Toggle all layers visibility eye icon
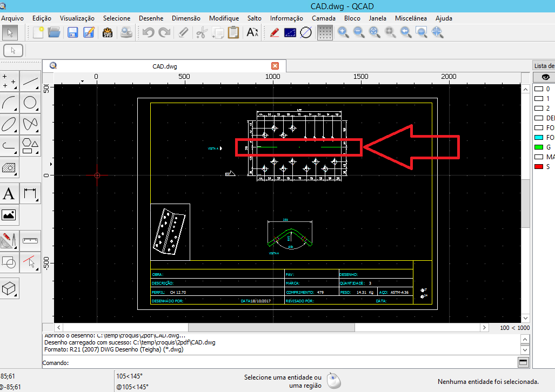 click(x=545, y=77)
